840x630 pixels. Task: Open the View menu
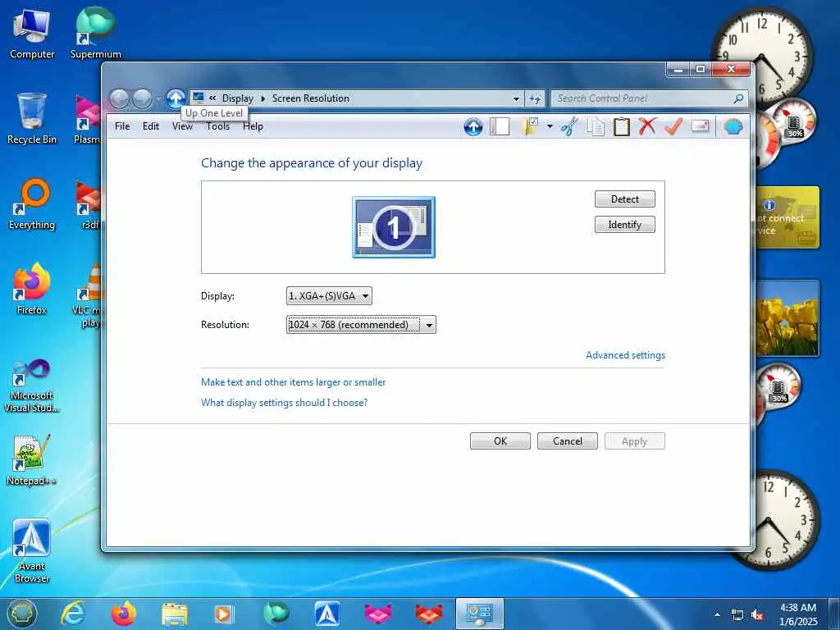pyautogui.click(x=182, y=126)
